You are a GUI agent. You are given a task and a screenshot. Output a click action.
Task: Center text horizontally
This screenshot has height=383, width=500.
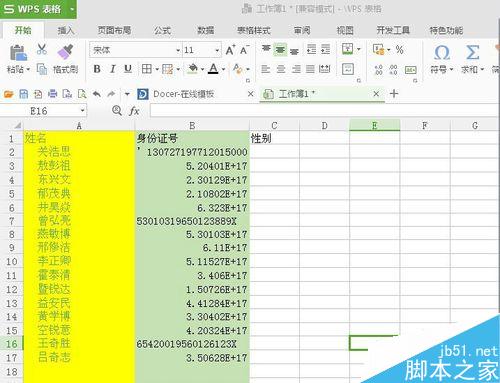pos(281,69)
